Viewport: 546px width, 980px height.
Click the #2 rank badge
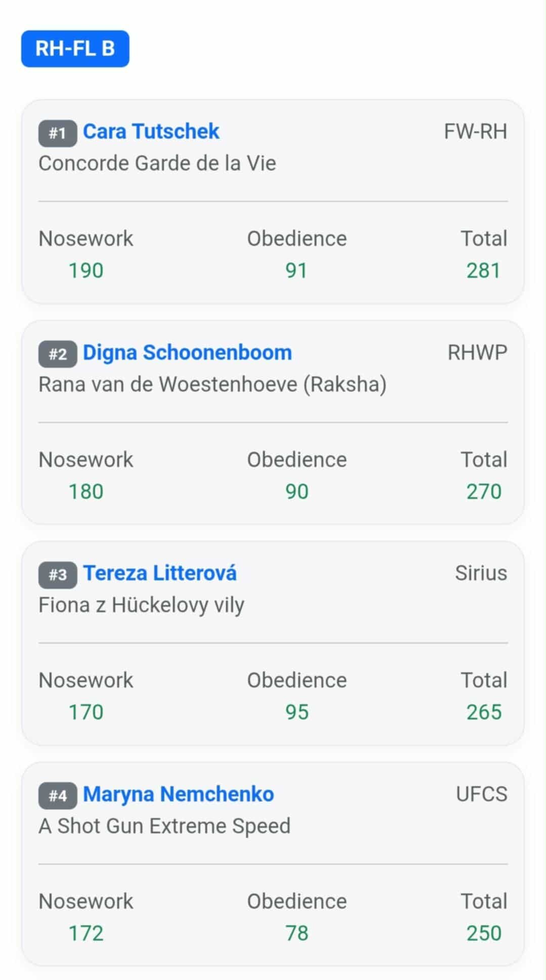58,354
